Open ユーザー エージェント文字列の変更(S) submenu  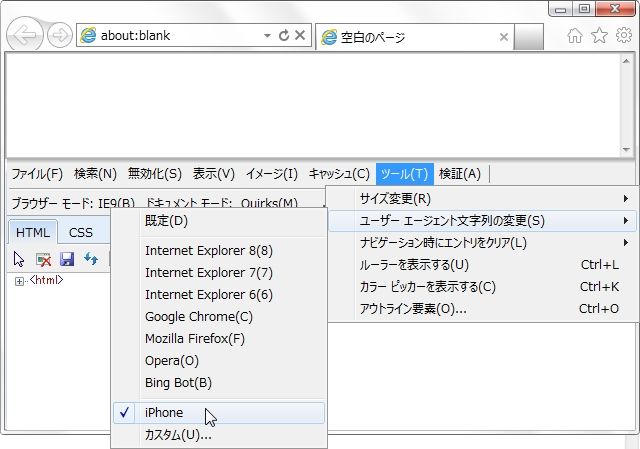click(x=482, y=221)
